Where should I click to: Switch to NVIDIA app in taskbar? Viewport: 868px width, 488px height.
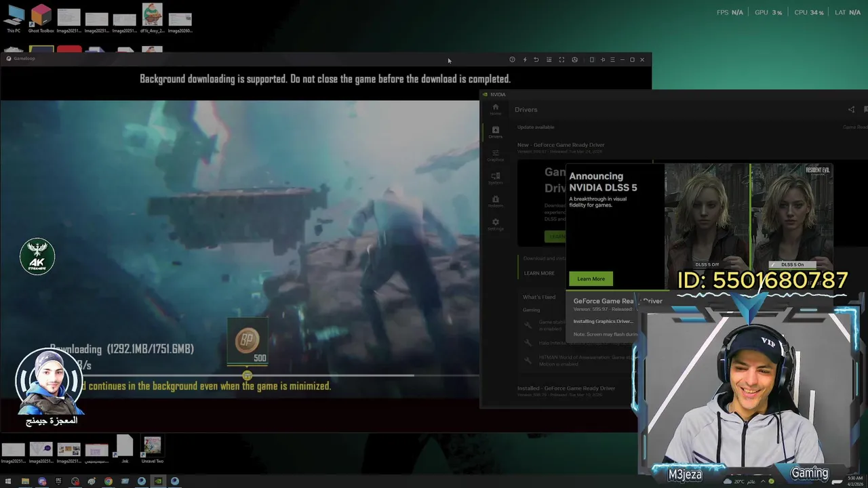[158, 481]
